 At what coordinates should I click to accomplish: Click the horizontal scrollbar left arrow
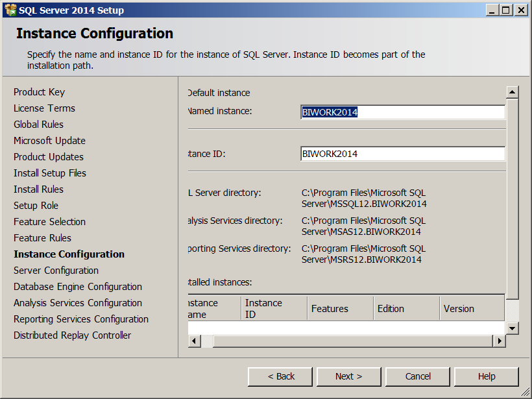pos(194,341)
